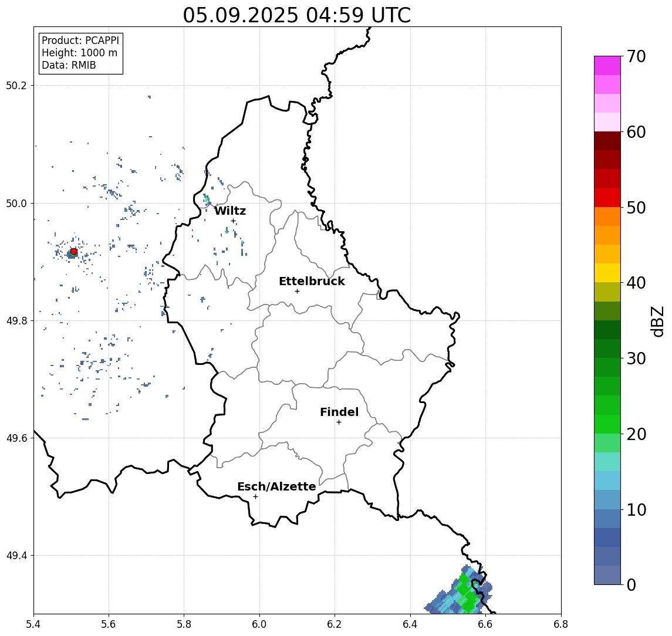Click the red radar location marker

[x=74, y=252]
